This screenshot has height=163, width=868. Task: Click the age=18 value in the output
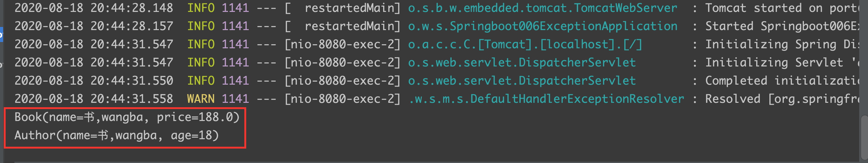(x=194, y=135)
